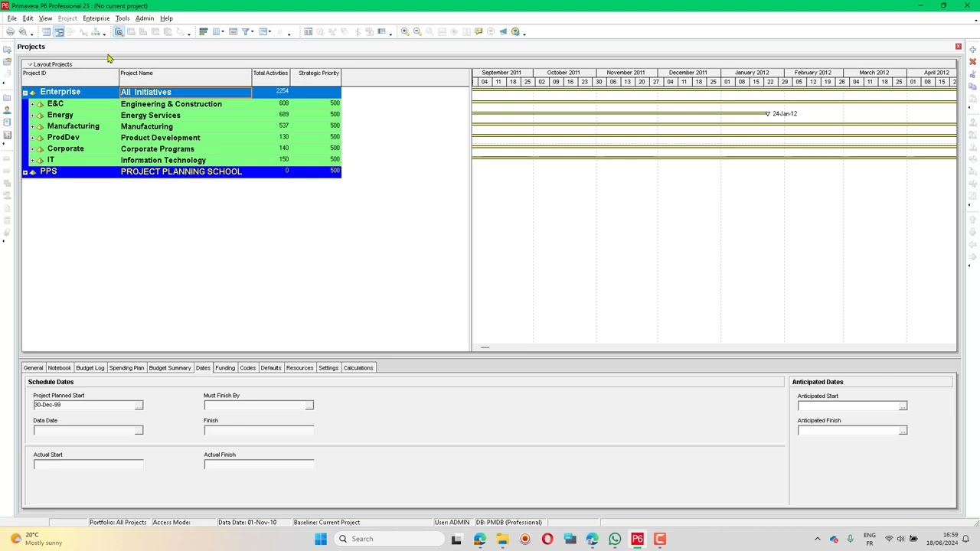Open the Layout: Projects dropdown

coord(50,64)
